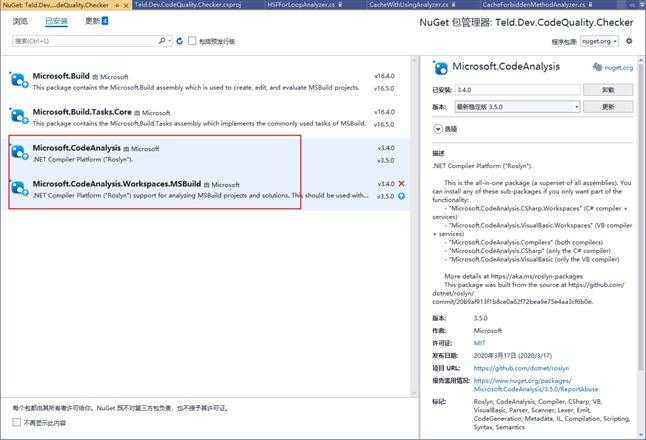
Task: Click the detail pane vertical scrollbar
Action: 641,247
